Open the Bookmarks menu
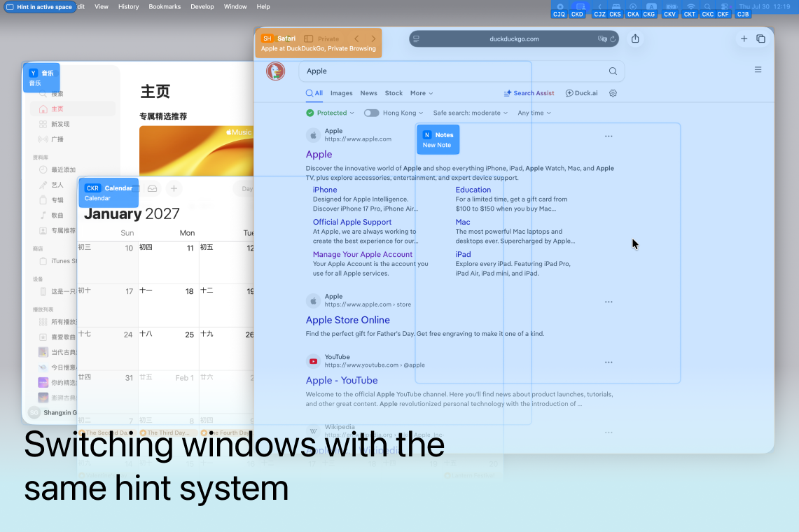 (x=165, y=6)
